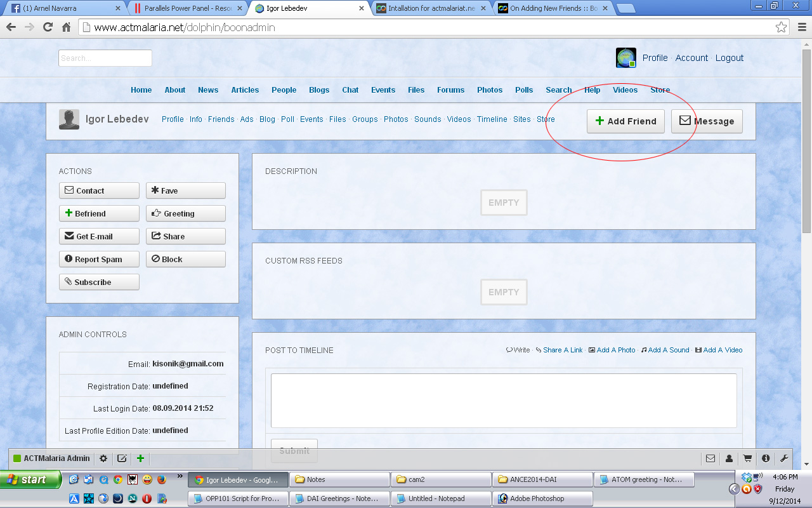The image size is (812, 508).
Task: Go to the Forums menu item
Action: [x=450, y=90]
